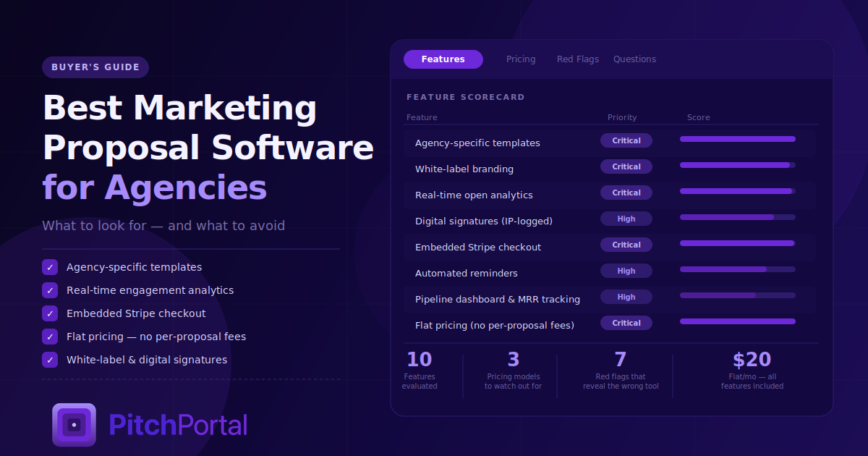The image size is (868, 456).
Task: Click the Feature column header
Action: pyautogui.click(x=422, y=117)
